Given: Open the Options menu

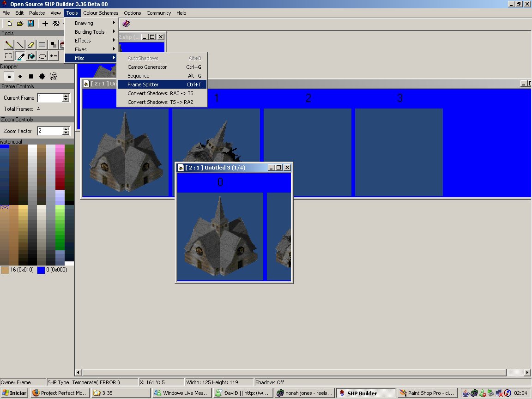Looking at the screenshot, I should pos(133,13).
